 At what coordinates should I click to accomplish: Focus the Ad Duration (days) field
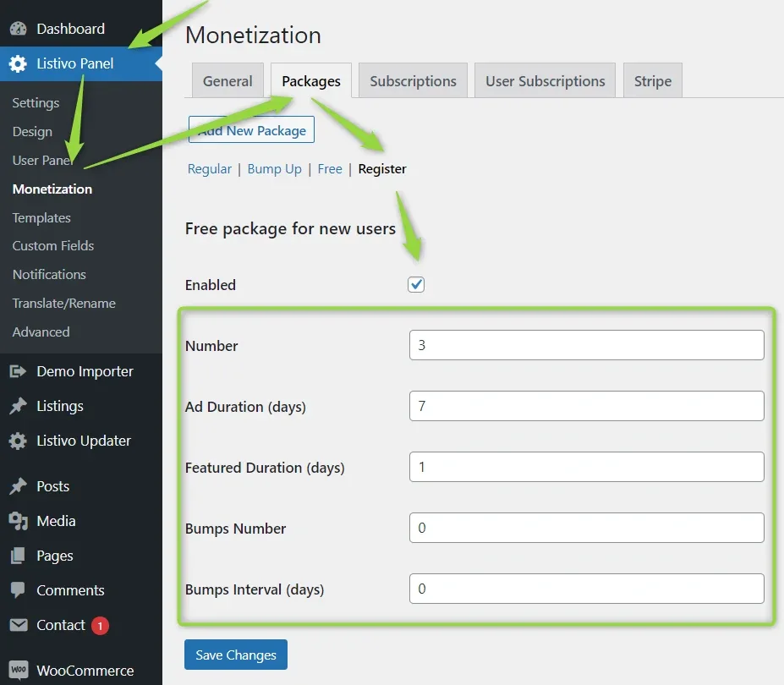(x=586, y=406)
